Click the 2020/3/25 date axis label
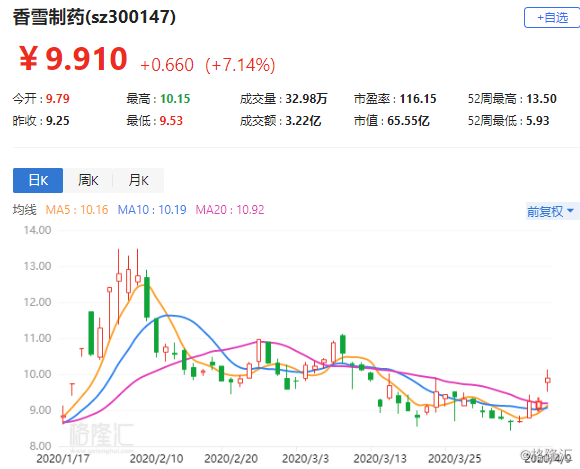 click(x=455, y=459)
